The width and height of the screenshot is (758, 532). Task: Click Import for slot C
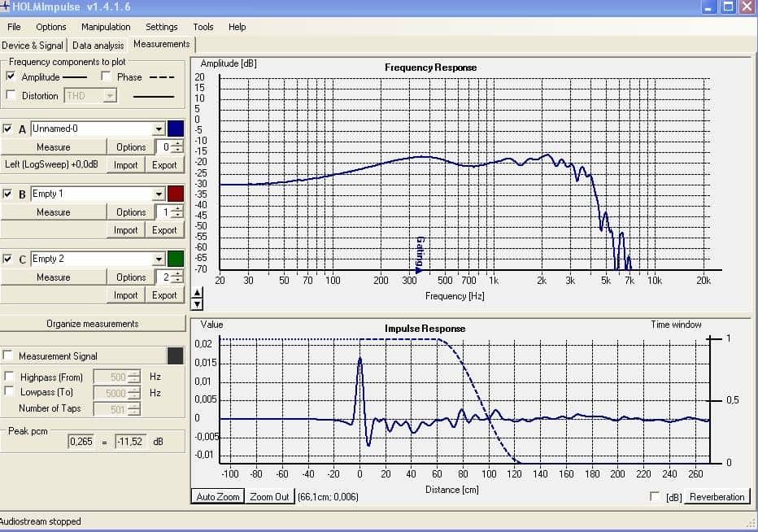(x=126, y=295)
